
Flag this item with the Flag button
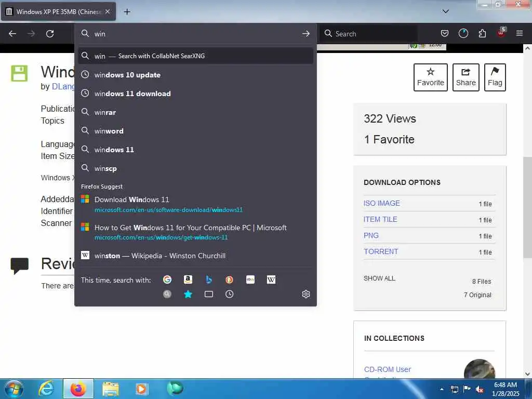coord(495,77)
